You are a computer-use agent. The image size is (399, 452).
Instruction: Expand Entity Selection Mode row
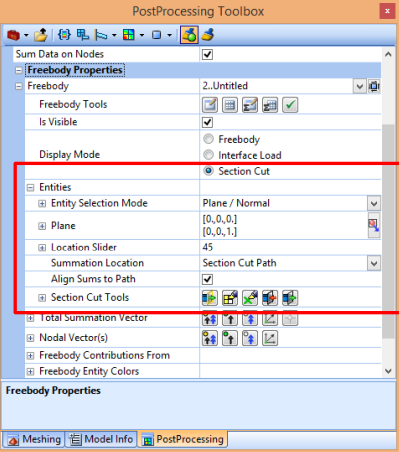click(42, 203)
